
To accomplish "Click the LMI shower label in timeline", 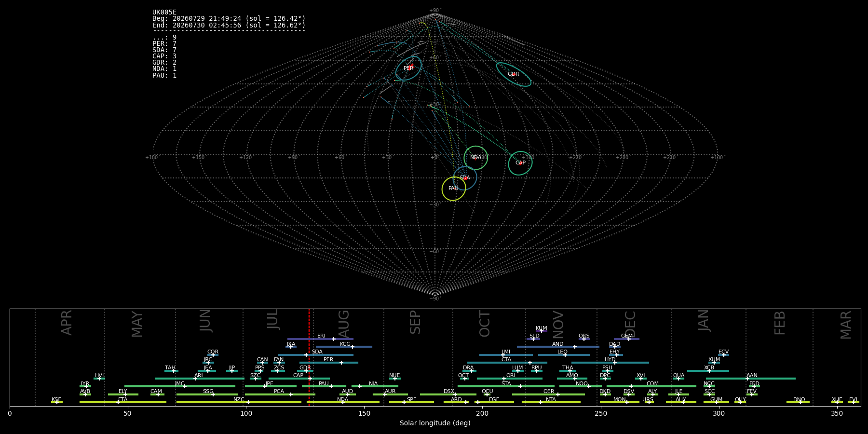I will (506, 352).
